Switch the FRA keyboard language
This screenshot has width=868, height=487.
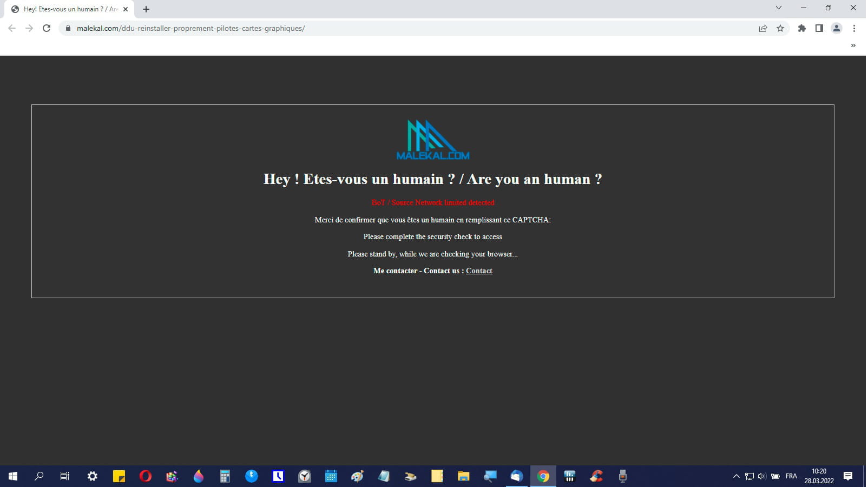792,476
